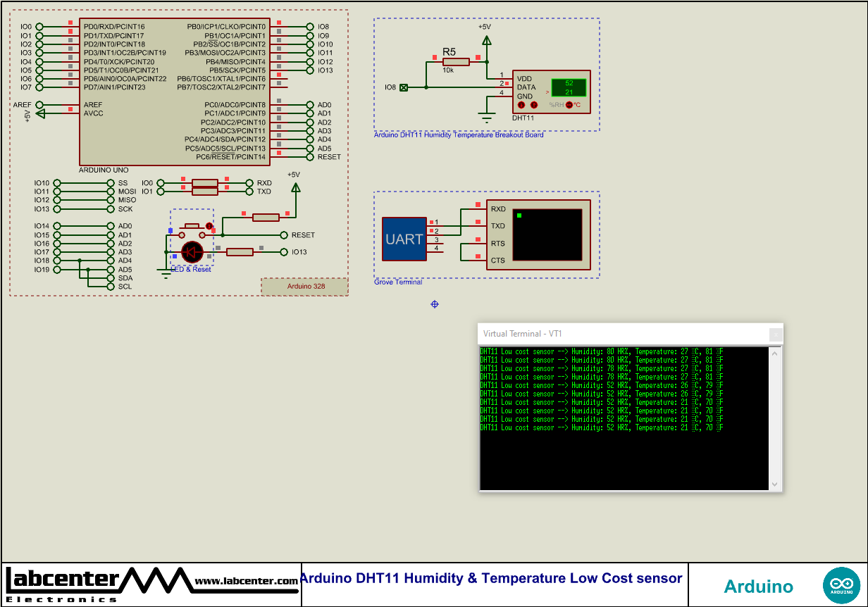Click the blue UART module block
868x607 pixels.
404,239
